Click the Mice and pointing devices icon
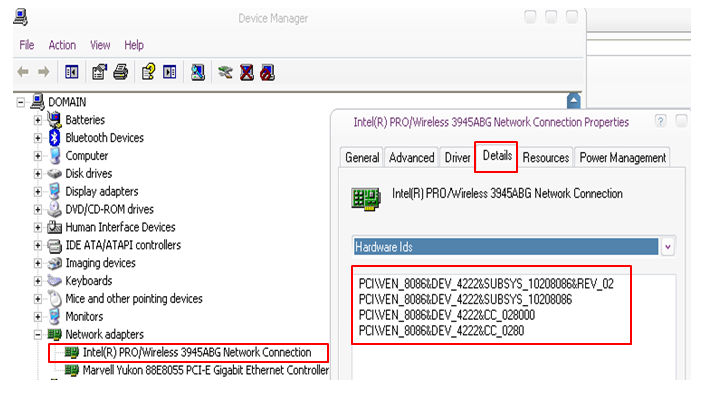 55,298
